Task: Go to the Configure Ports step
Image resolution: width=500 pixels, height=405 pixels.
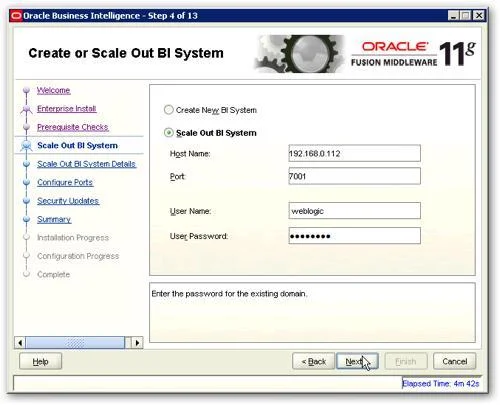Action: click(x=65, y=182)
